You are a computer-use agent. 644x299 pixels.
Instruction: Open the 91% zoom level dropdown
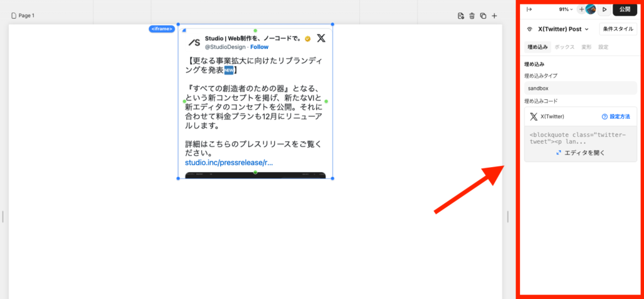pyautogui.click(x=566, y=9)
